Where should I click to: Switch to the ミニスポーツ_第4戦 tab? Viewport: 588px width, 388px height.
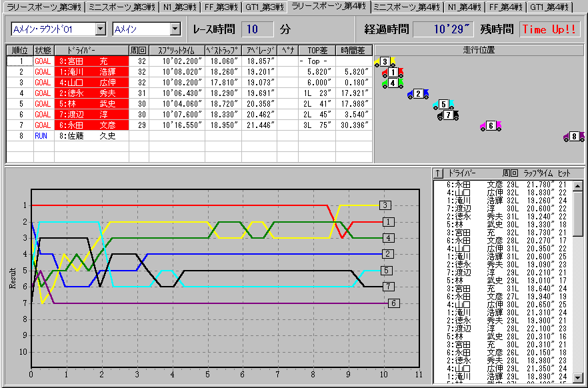(406, 7)
